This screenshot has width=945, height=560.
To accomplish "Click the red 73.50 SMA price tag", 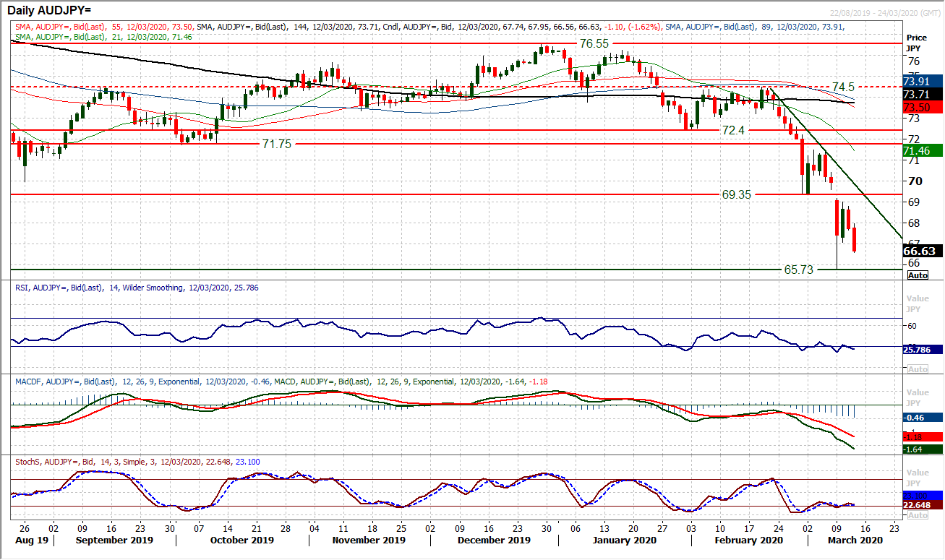I will point(922,107).
